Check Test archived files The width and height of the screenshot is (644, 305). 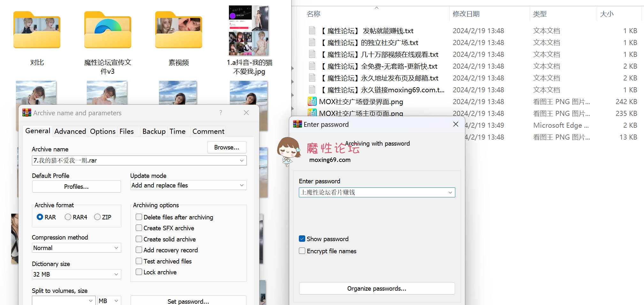point(139,261)
